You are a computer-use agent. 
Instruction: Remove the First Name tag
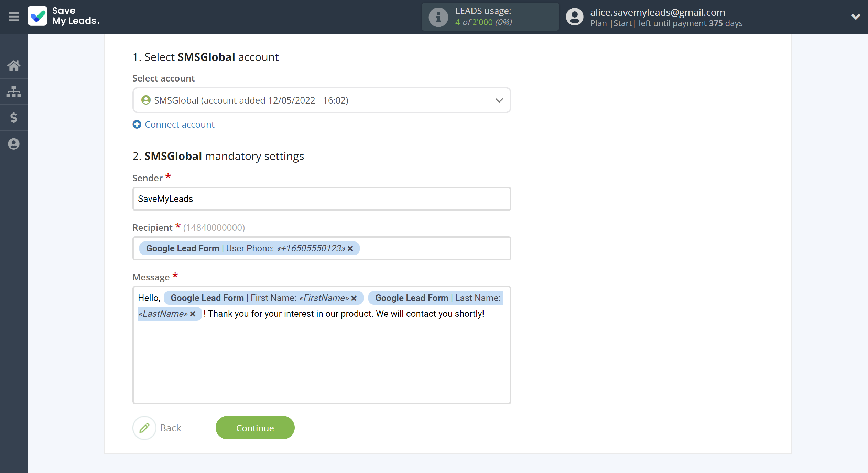point(354,298)
